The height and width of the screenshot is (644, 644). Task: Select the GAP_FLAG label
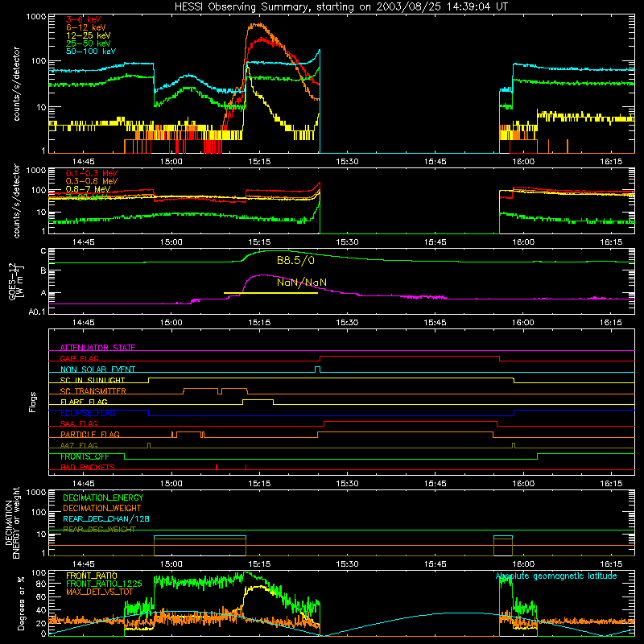[79, 358]
